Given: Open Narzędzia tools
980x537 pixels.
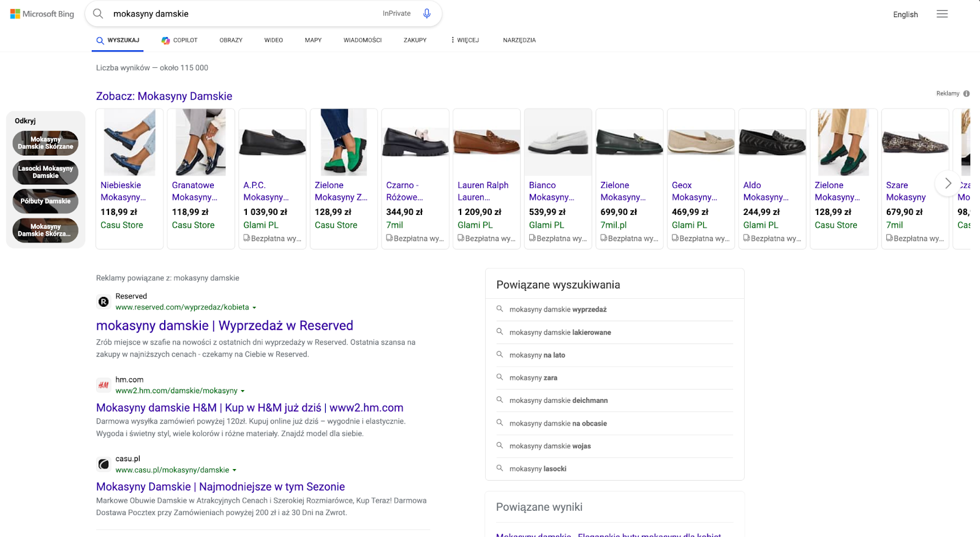Looking at the screenshot, I should 519,40.
